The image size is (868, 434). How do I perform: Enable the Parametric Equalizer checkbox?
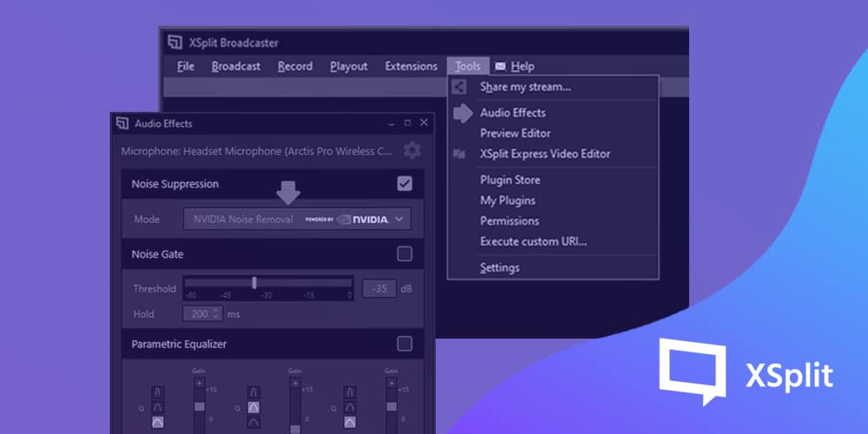(x=404, y=344)
